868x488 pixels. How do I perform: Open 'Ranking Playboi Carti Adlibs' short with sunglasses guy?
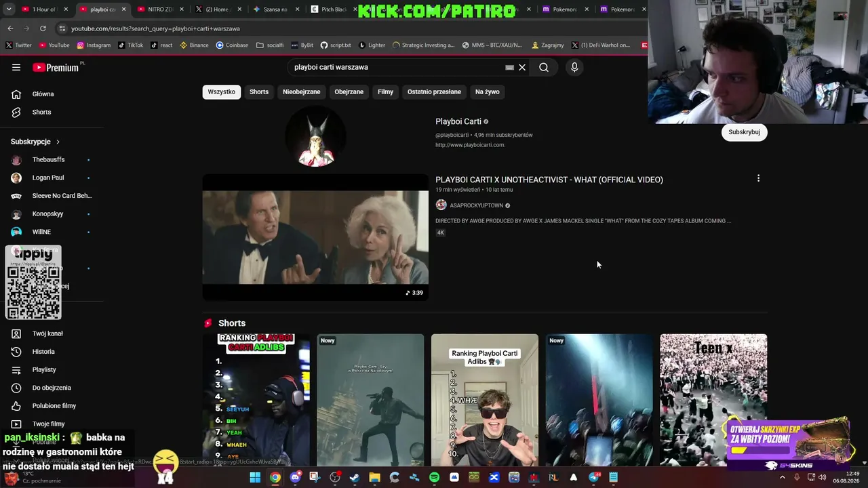pyautogui.click(x=485, y=400)
